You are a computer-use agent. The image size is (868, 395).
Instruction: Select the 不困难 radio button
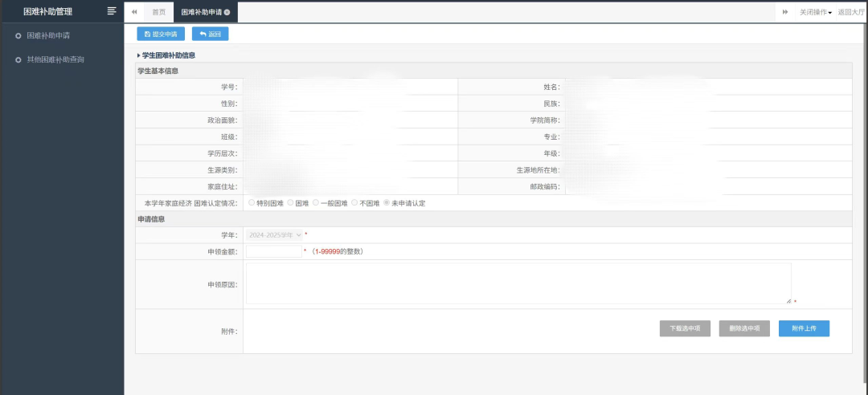[x=355, y=202]
